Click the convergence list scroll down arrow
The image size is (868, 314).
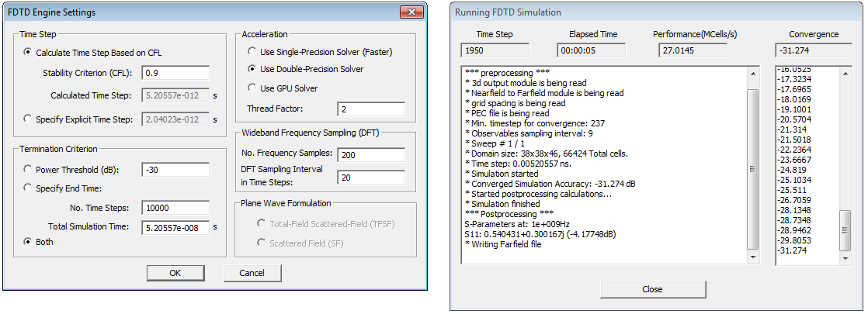click(x=845, y=258)
